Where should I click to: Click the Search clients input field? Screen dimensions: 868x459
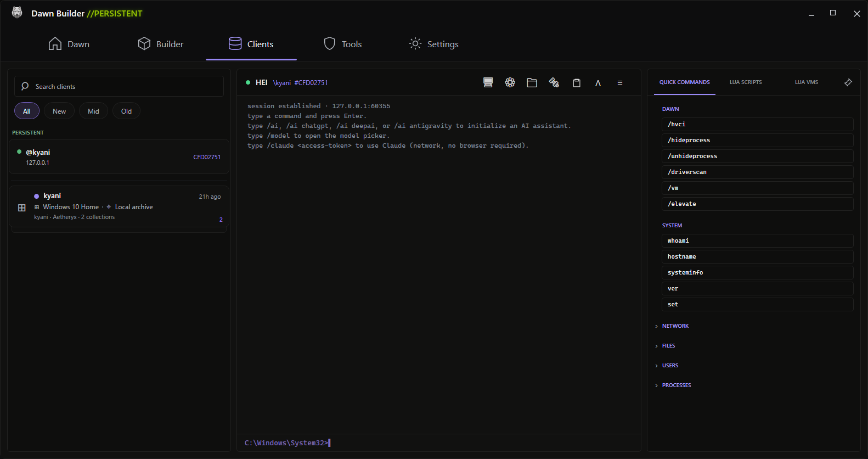(x=119, y=86)
